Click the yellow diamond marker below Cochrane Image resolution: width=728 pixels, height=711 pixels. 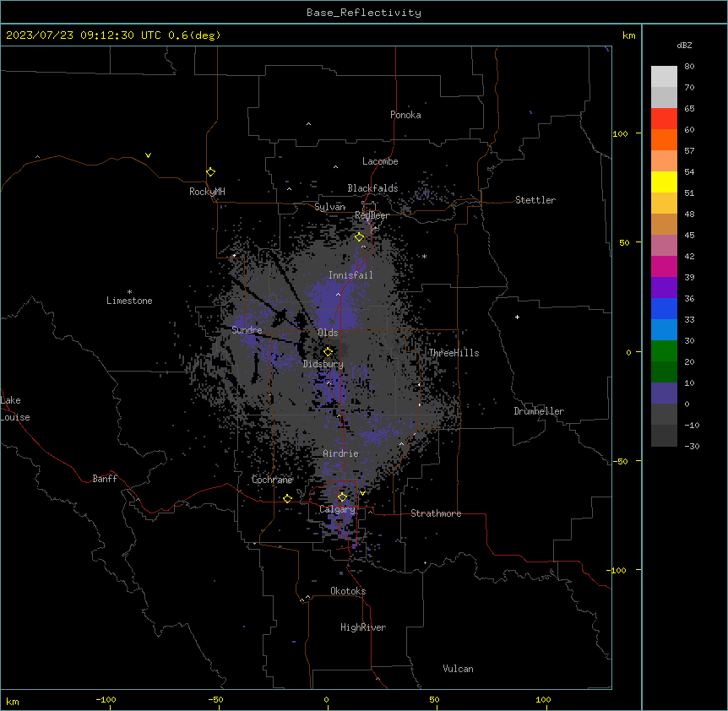coord(287,498)
